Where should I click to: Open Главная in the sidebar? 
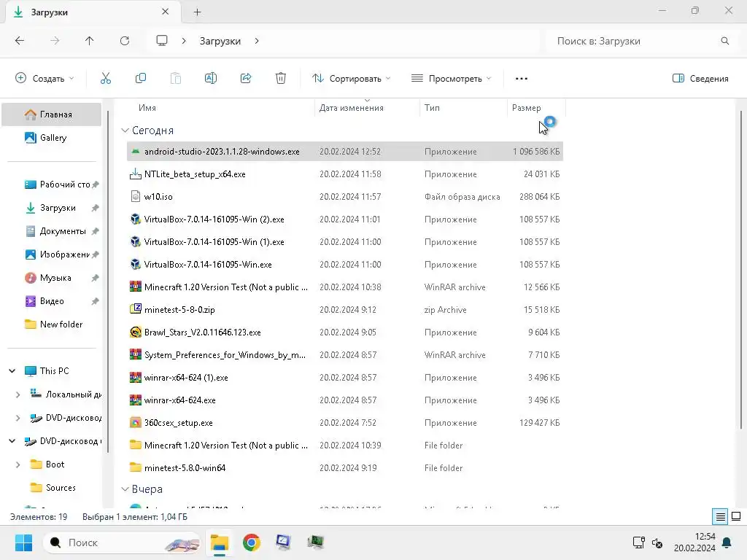[x=52, y=114]
